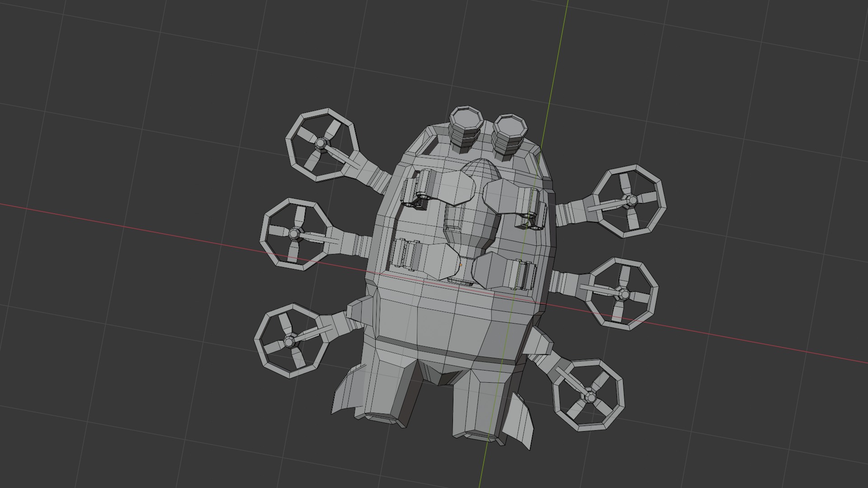Click the orange object origin dot
This screenshot has height=488, width=868.
point(461,265)
